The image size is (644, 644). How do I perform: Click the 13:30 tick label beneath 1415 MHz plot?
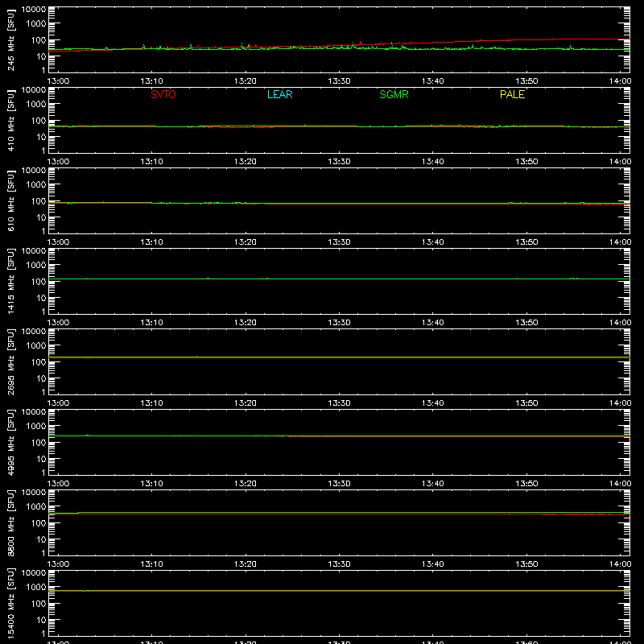(339, 323)
